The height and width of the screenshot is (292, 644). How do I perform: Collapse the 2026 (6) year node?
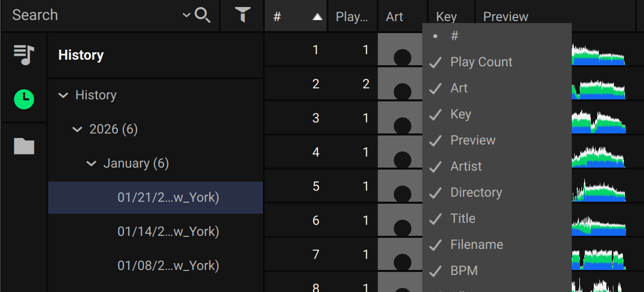(77, 129)
